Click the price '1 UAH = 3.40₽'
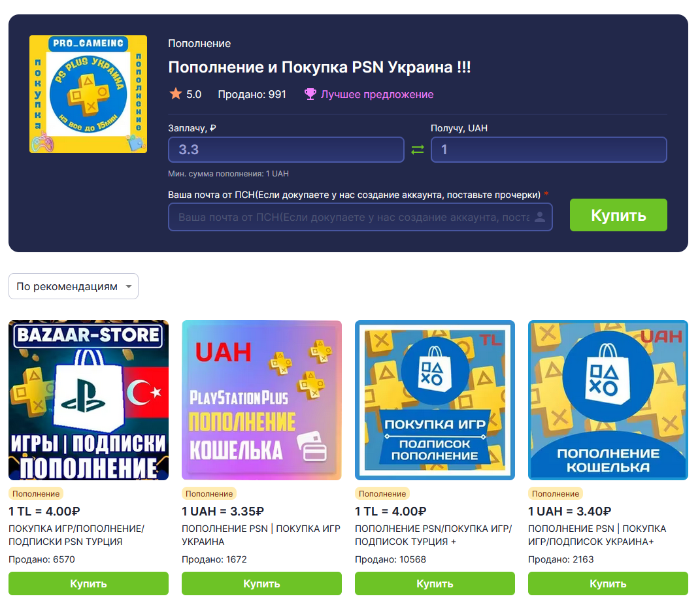 570,511
